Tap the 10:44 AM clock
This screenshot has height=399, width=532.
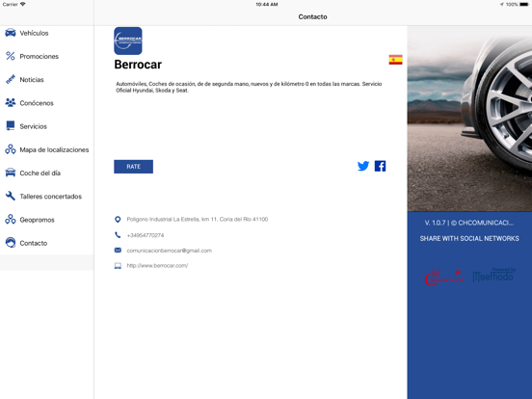point(267,5)
